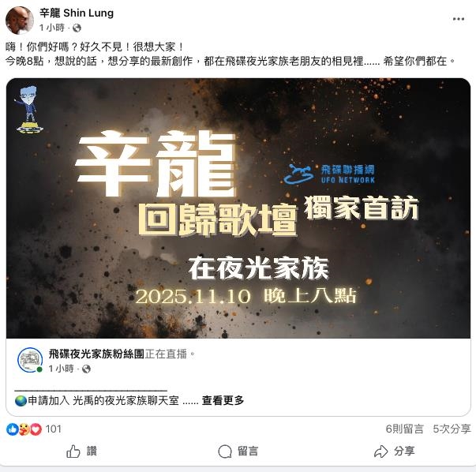Open the three-dot post options menu

click(458, 19)
